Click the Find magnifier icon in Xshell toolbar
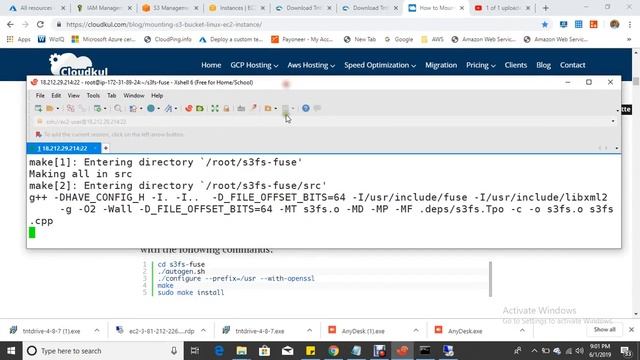This screenshot has height=360, width=640. [x=118, y=108]
